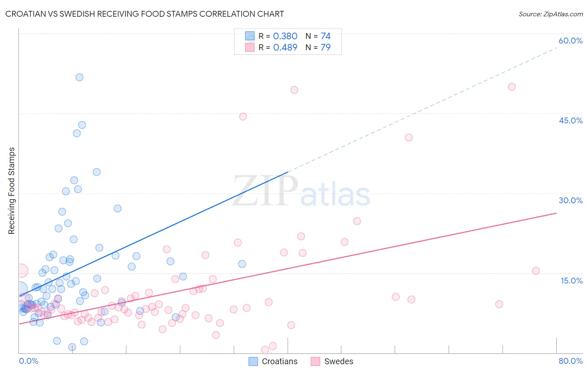Click the large pink bubble near left axis
588x373 pixels.
21,271
